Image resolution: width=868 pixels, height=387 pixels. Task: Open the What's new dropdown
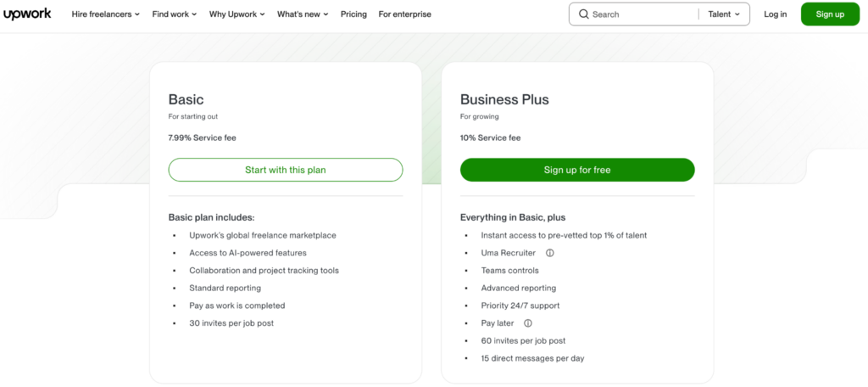click(x=303, y=14)
